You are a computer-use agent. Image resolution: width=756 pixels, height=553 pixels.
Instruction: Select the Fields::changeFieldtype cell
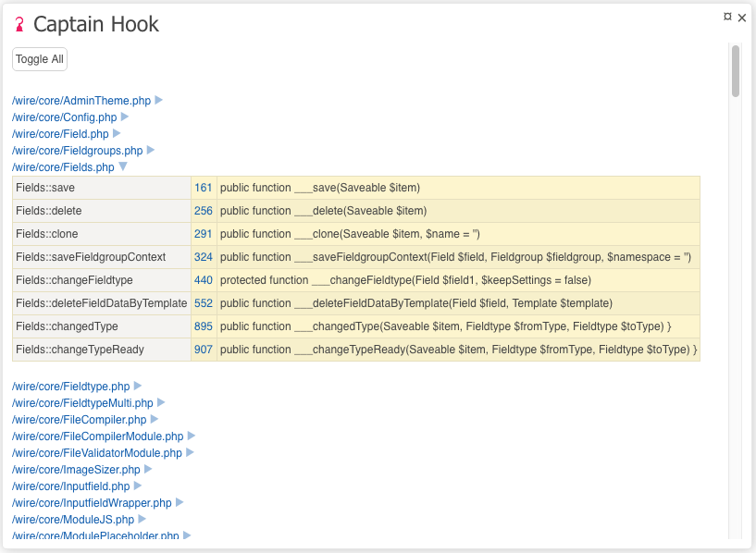click(102, 280)
